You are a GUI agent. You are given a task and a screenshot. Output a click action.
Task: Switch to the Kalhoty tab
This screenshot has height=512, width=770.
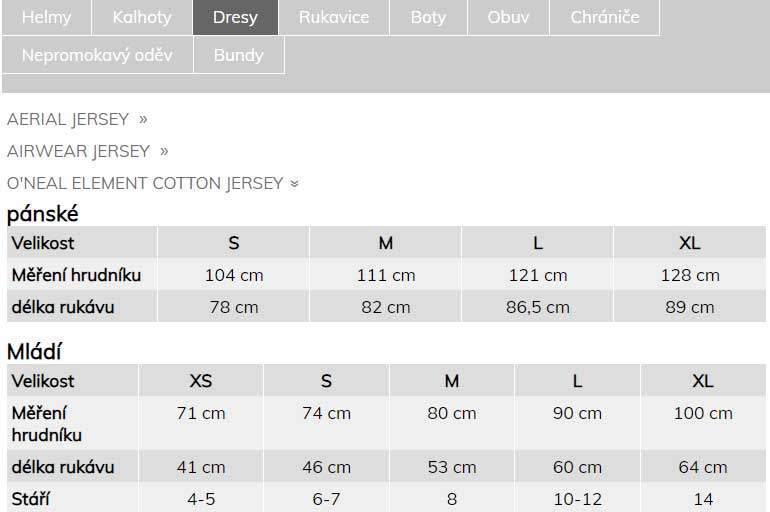(142, 17)
